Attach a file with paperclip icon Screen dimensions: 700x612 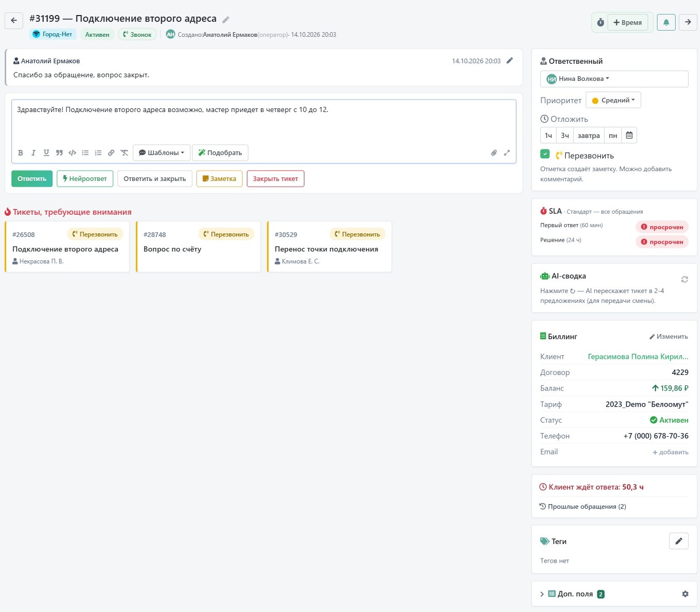(x=494, y=153)
